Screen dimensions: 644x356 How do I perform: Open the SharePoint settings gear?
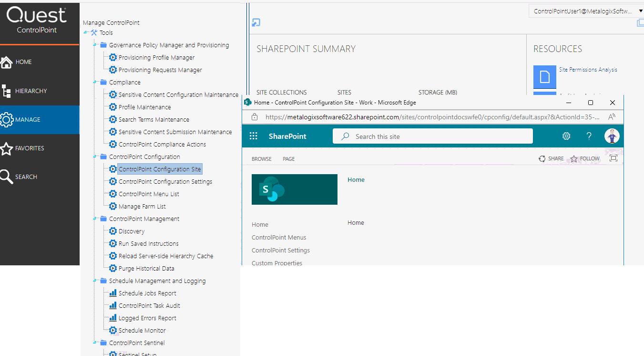pyautogui.click(x=566, y=136)
